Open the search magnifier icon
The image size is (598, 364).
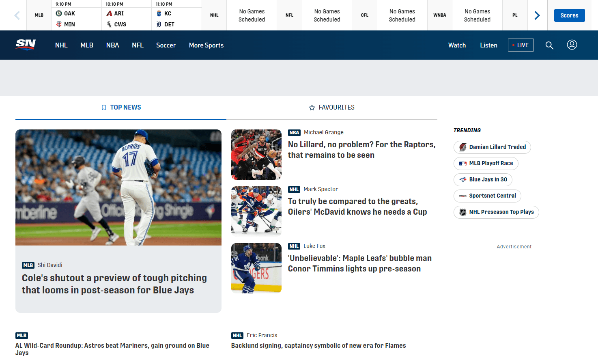[x=549, y=45]
